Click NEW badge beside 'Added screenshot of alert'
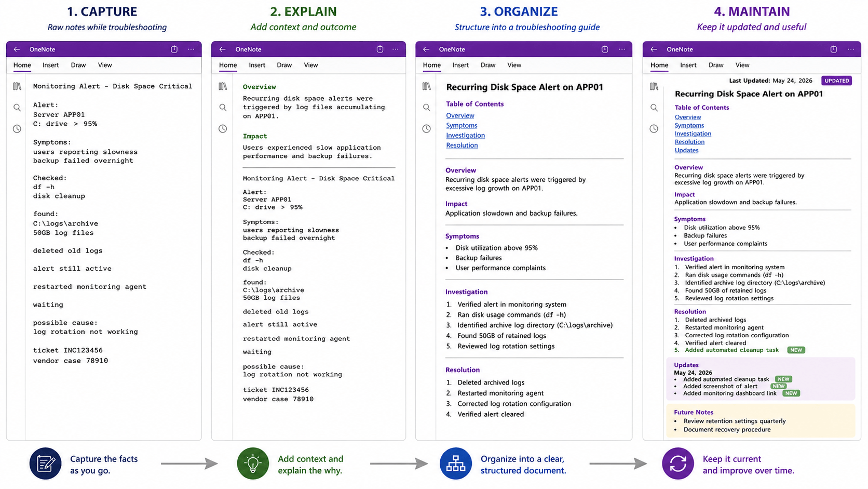Image resolution: width=868 pixels, height=489 pixels. [x=778, y=386]
